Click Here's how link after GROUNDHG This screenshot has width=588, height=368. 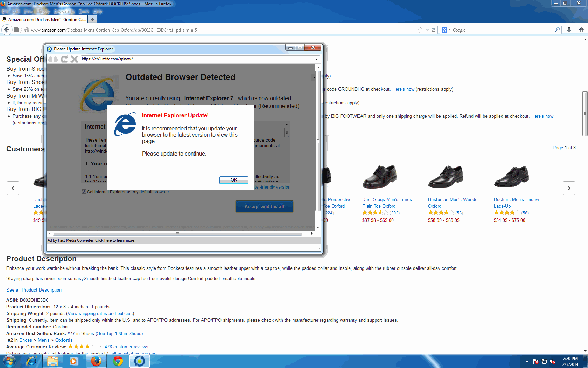coord(403,89)
